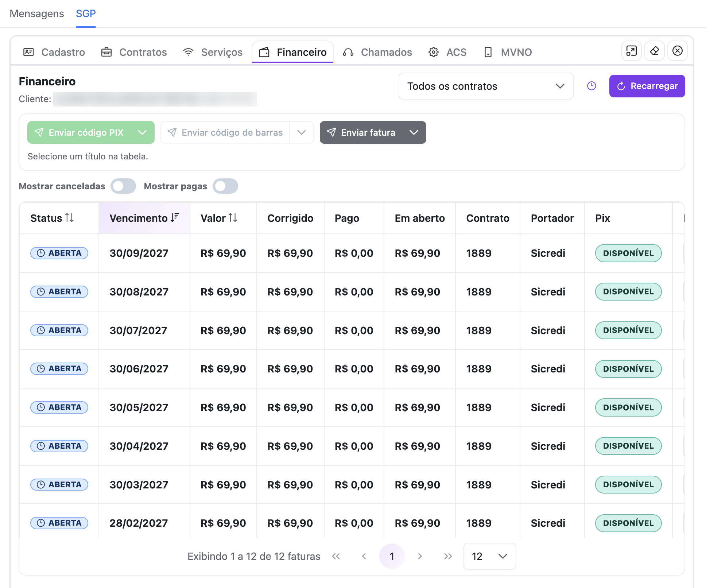Open the MVNO tab

point(507,52)
